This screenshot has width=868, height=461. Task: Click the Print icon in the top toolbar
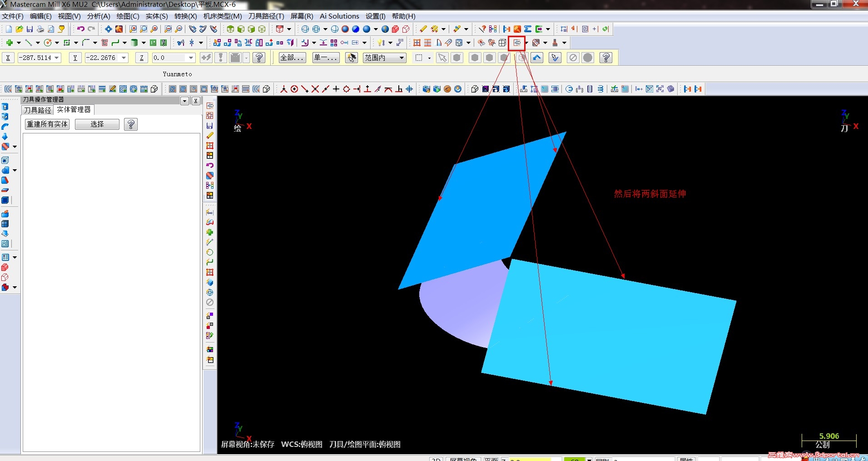(40, 29)
